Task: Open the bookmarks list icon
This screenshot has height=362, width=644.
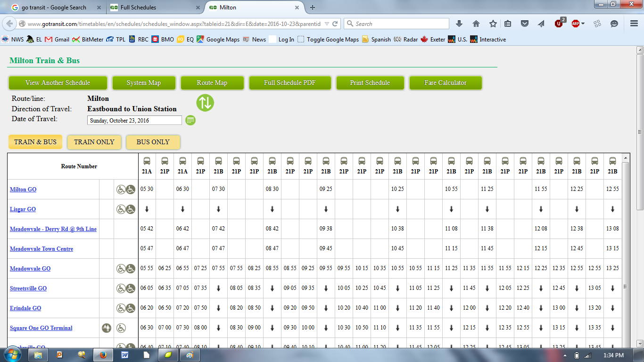Action: point(508,24)
